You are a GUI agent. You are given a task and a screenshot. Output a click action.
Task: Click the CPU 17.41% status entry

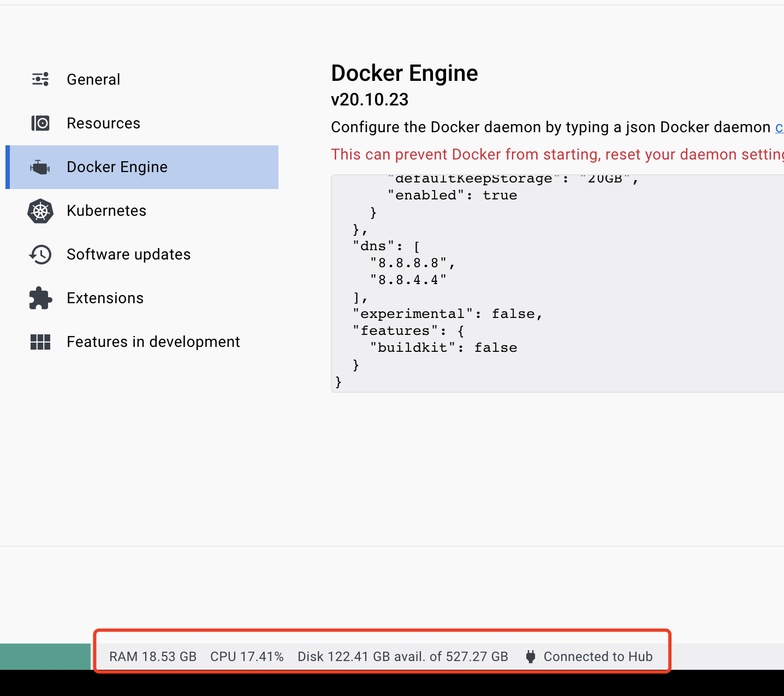[247, 657]
